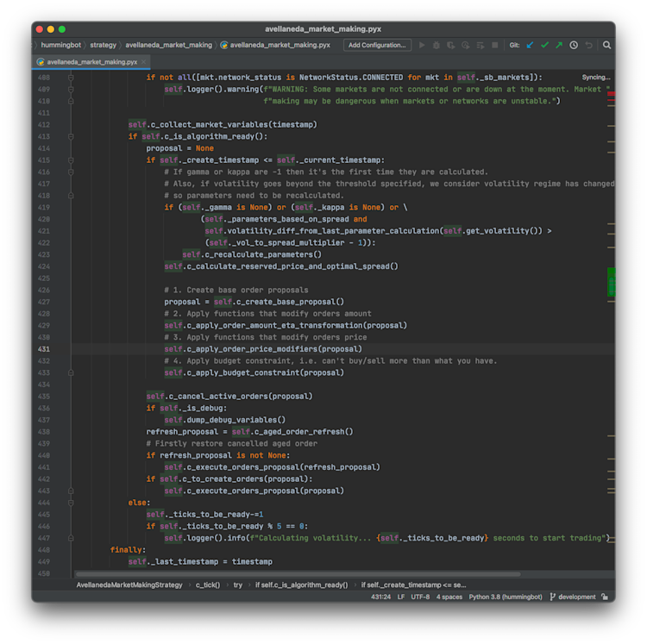The height and width of the screenshot is (644, 647).
Task: Click line number 431 in the gutter
Action: click(x=44, y=349)
